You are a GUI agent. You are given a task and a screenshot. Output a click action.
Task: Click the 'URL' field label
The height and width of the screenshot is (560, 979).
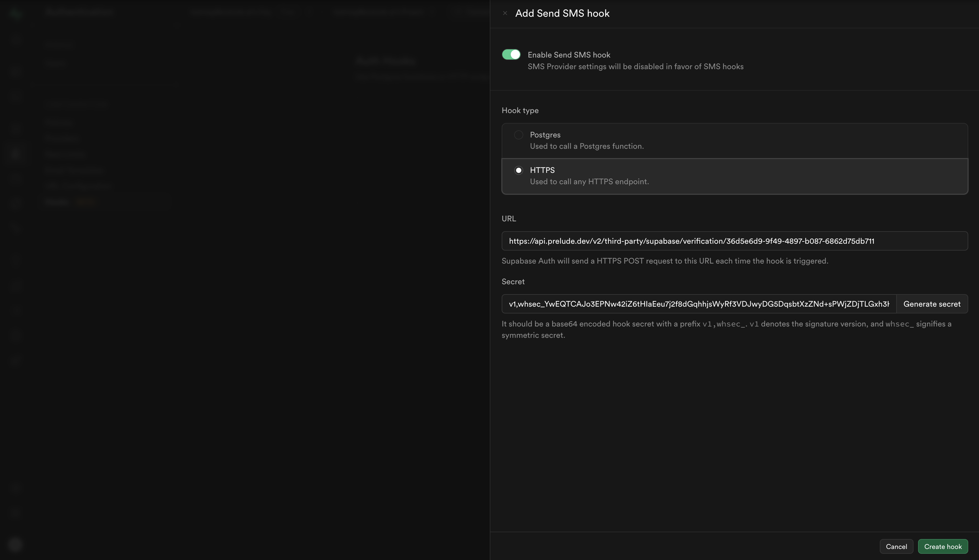[x=508, y=219]
